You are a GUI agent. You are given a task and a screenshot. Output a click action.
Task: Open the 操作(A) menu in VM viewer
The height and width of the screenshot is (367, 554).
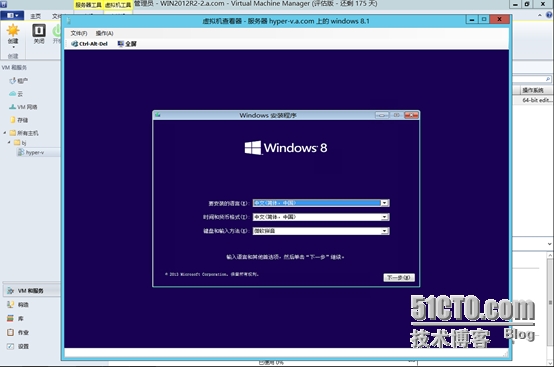(104, 33)
